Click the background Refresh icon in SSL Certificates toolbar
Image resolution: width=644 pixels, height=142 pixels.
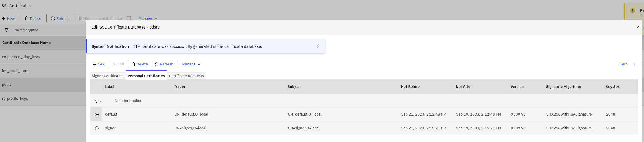(x=53, y=18)
